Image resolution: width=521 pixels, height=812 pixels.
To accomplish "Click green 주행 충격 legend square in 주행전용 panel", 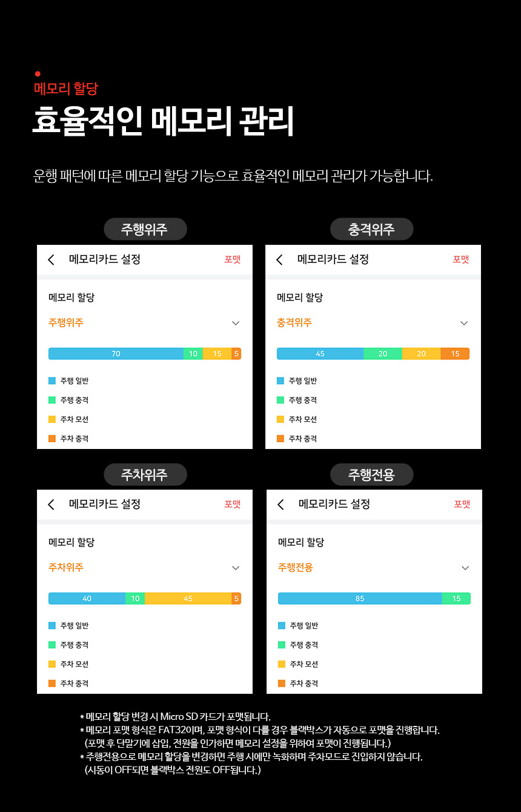I will pos(282,645).
